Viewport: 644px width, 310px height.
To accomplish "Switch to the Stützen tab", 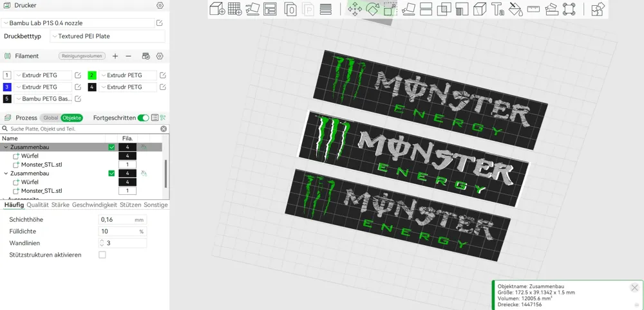I will pos(131,205).
